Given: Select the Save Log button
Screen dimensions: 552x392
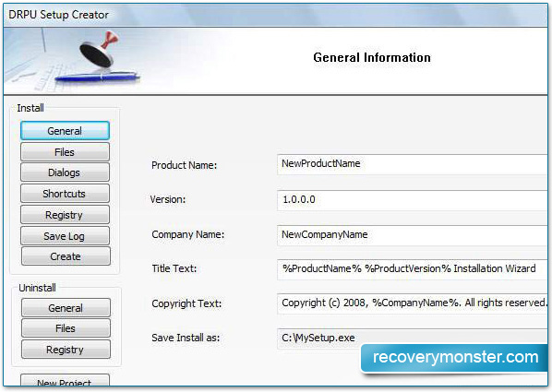Looking at the screenshot, I should [65, 236].
